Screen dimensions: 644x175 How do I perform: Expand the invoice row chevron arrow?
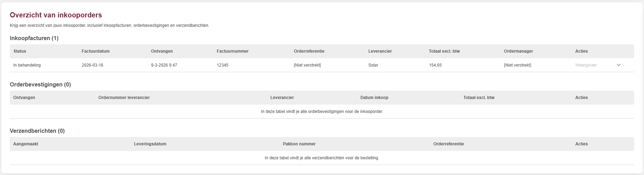(x=619, y=65)
